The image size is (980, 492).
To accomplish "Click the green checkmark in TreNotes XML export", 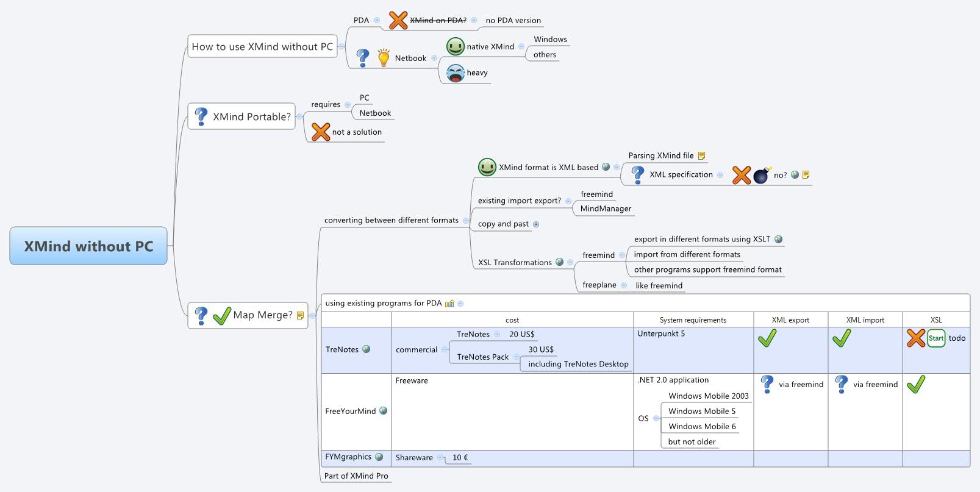I will 767,338.
